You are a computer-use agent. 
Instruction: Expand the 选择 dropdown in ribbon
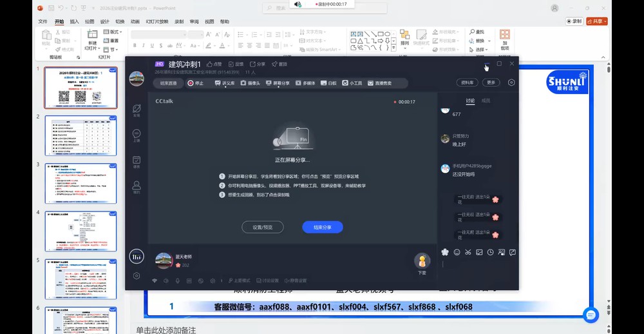[x=479, y=50]
